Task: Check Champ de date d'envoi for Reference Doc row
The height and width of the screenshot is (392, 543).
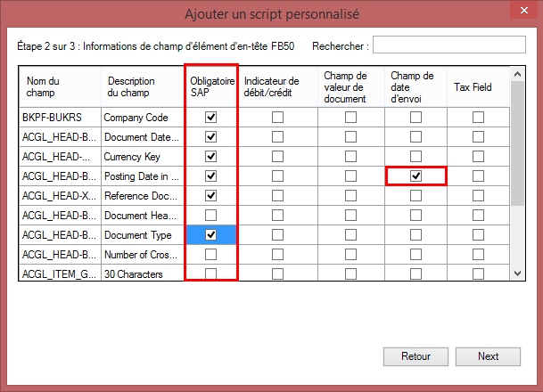Action: 415,196
